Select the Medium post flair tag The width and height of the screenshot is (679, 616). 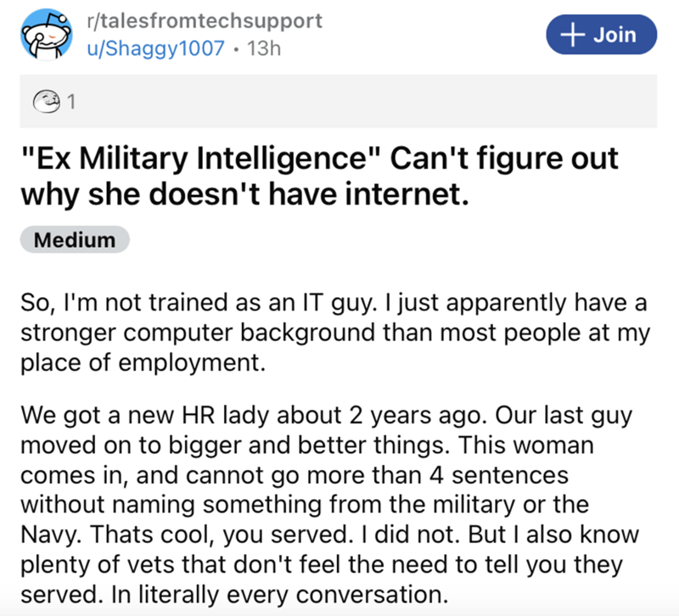pyautogui.click(x=75, y=239)
